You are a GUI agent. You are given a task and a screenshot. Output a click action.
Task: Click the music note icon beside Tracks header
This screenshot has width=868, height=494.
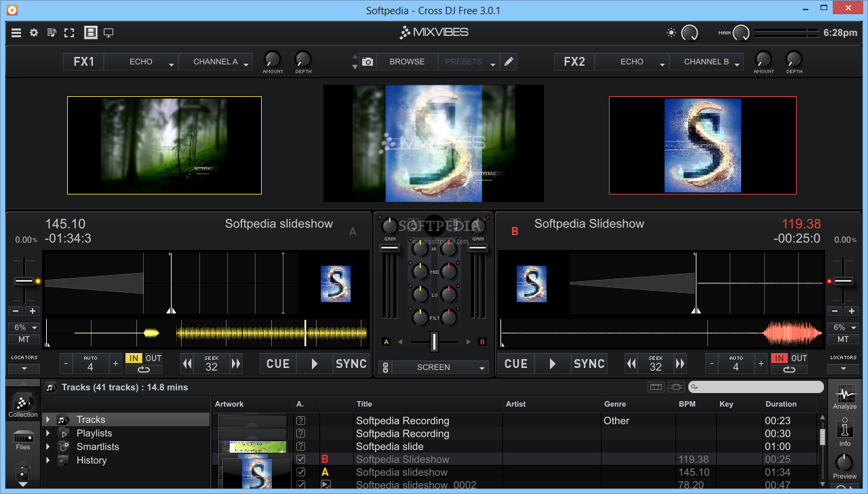tap(50, 388)
